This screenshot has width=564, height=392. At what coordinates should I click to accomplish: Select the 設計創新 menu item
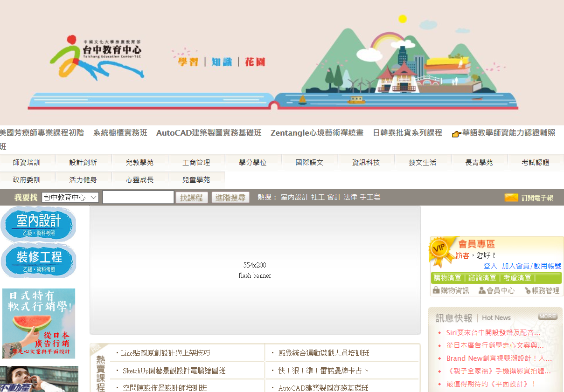(83, 163)
